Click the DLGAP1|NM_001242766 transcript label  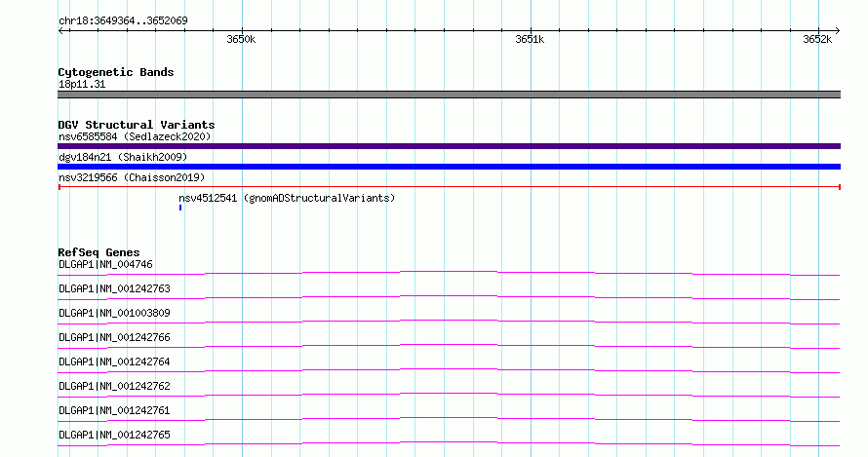[114, 337]
